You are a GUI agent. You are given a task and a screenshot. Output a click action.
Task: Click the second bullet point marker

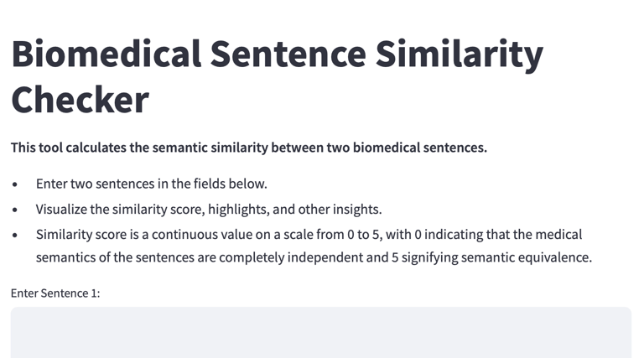coord(14,210)
